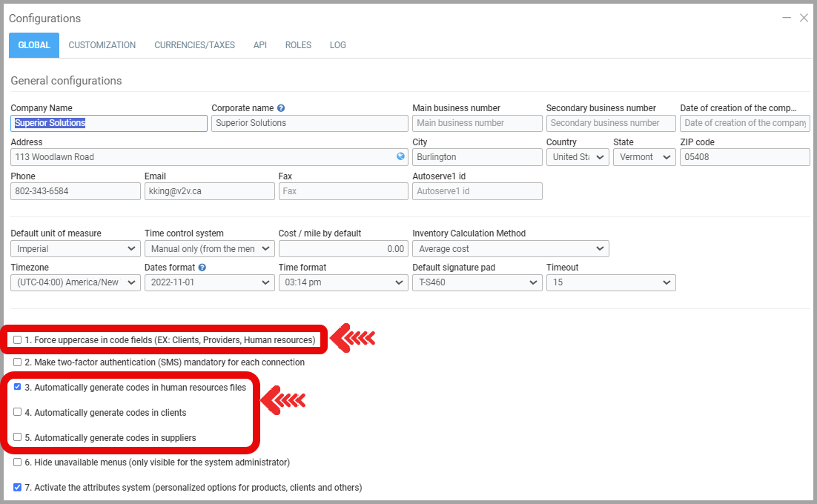Click the help icon beside Corporate name

pyautogui.click(x=281, y=108)
